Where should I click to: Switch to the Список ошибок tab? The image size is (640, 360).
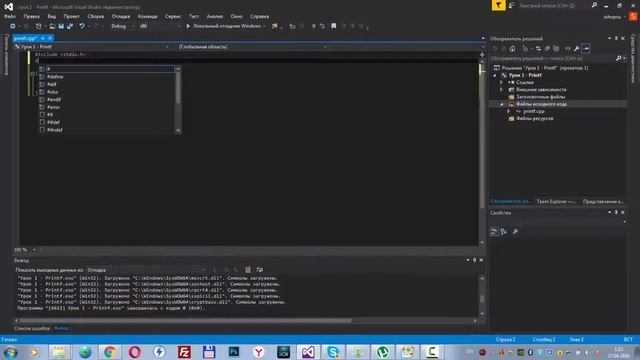point(32,328)
